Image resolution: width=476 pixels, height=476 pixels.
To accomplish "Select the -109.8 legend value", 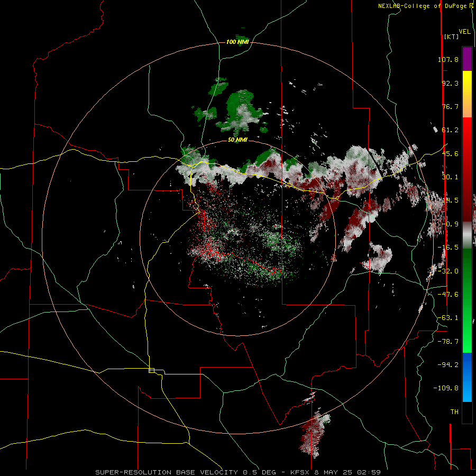I will pyautogui.click(x=446, y=388).
